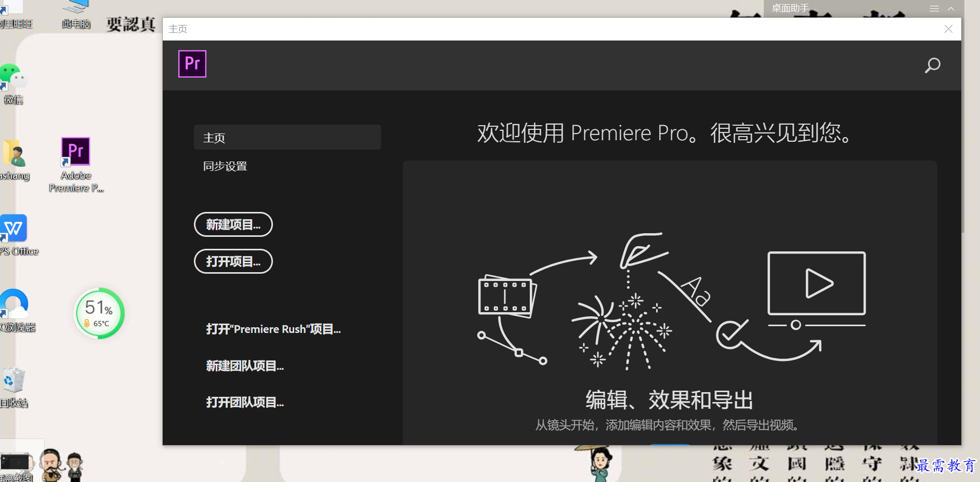The height and width of the screenshot is (482, 980).
Task: Open the 桌面助手 menu icon
Action: 934,8
